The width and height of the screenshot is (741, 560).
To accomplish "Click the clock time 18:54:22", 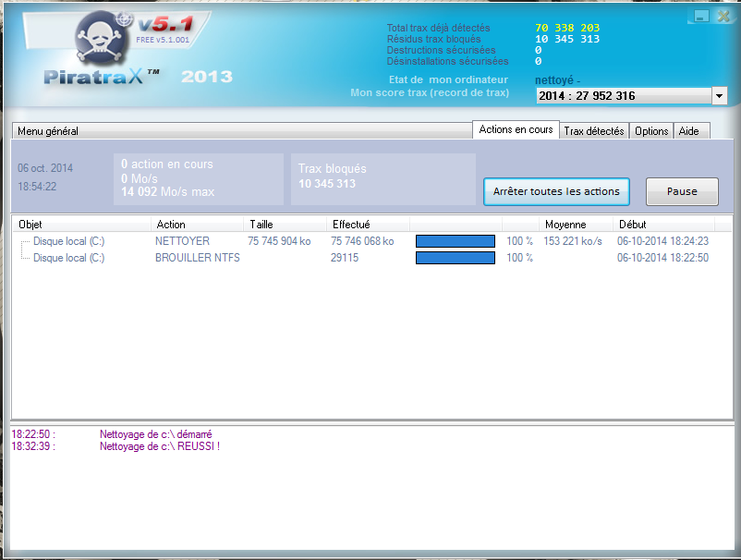I will (x=37, y=187).
